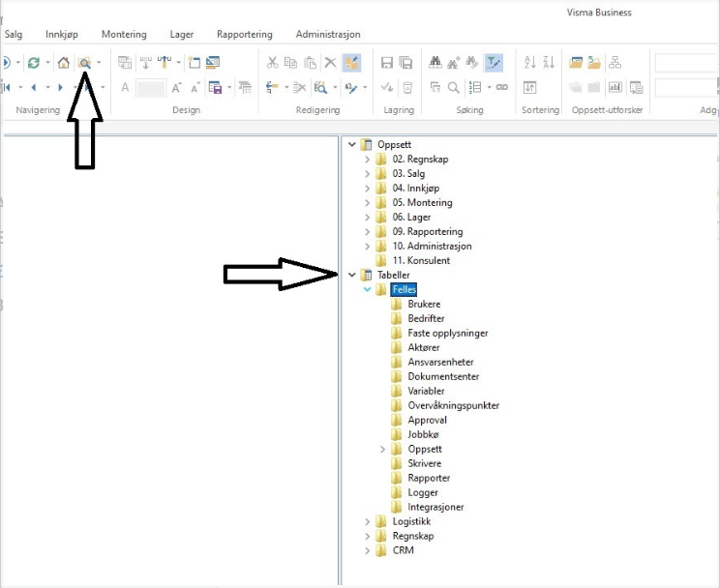Go to first record icon
Image resolution: width=720 pixels, height=588 pixels.
7,87
